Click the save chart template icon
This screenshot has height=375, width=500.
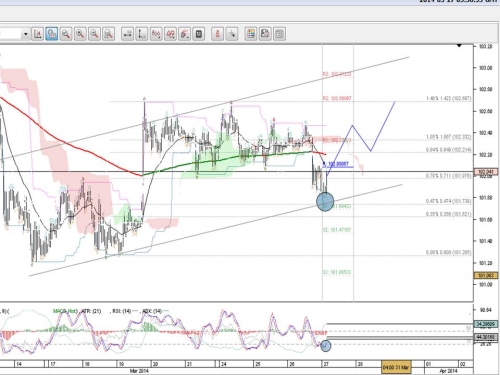(x=265, y=34)
